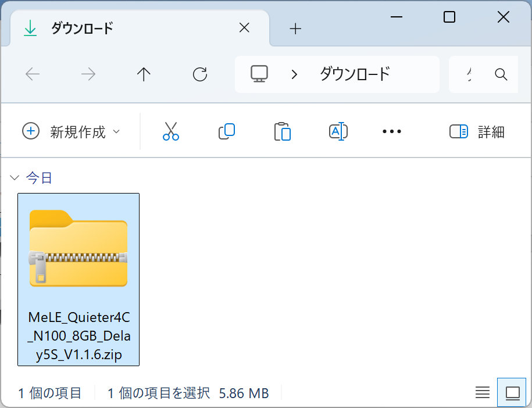Screen dimensions: 532x408
Task: Click the download arrow icon on the tab
Action: [30, 28]
